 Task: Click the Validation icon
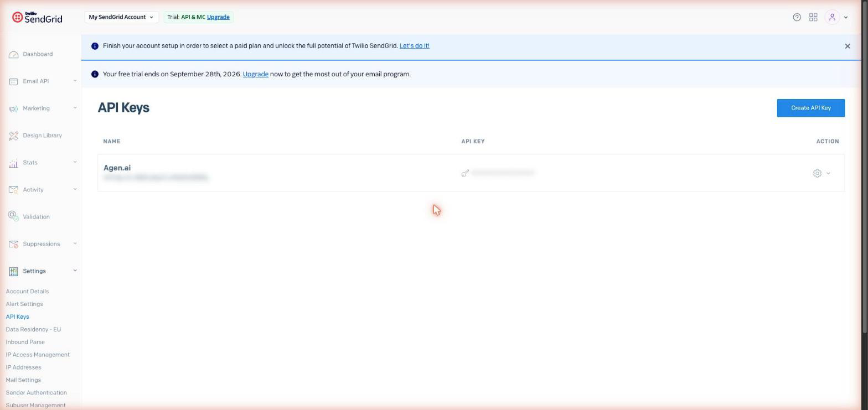[x=14, y=216]
